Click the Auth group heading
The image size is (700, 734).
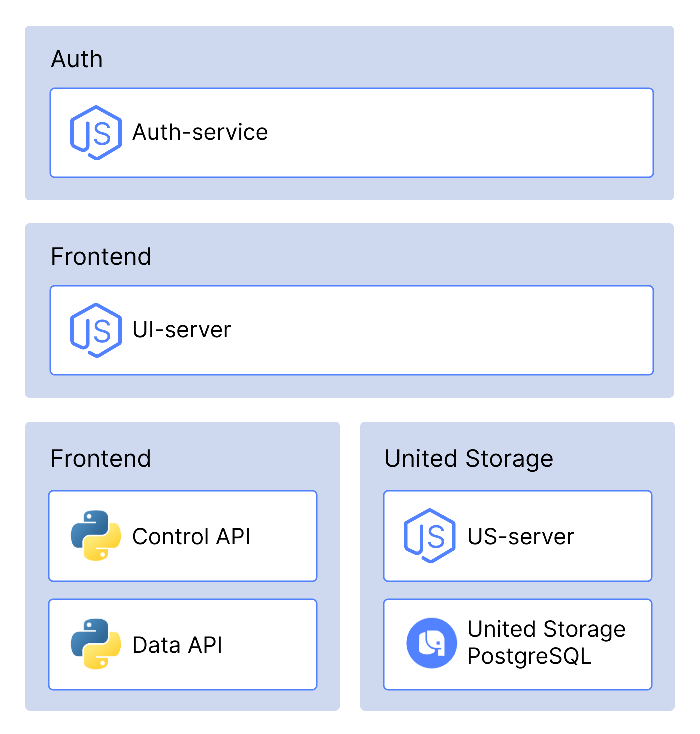click(x=77, y=59)
